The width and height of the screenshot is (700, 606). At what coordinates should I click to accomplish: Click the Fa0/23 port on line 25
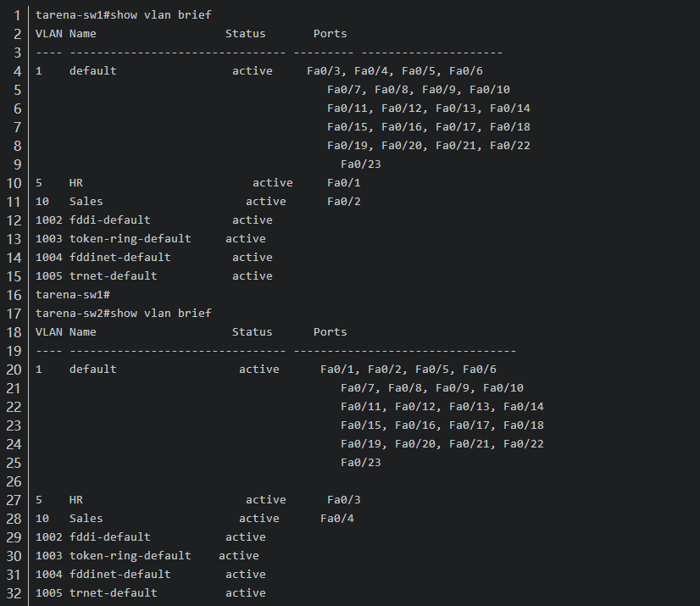(361, 463)
